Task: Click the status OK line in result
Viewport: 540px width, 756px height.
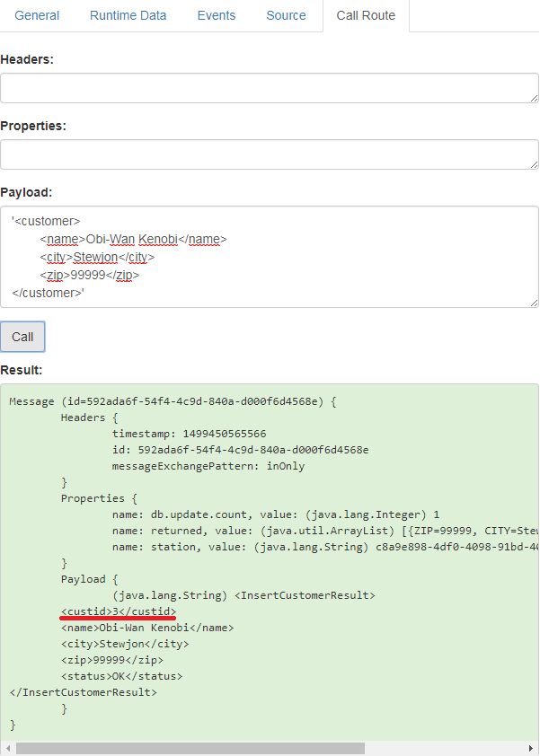Action: pos(121,676)
